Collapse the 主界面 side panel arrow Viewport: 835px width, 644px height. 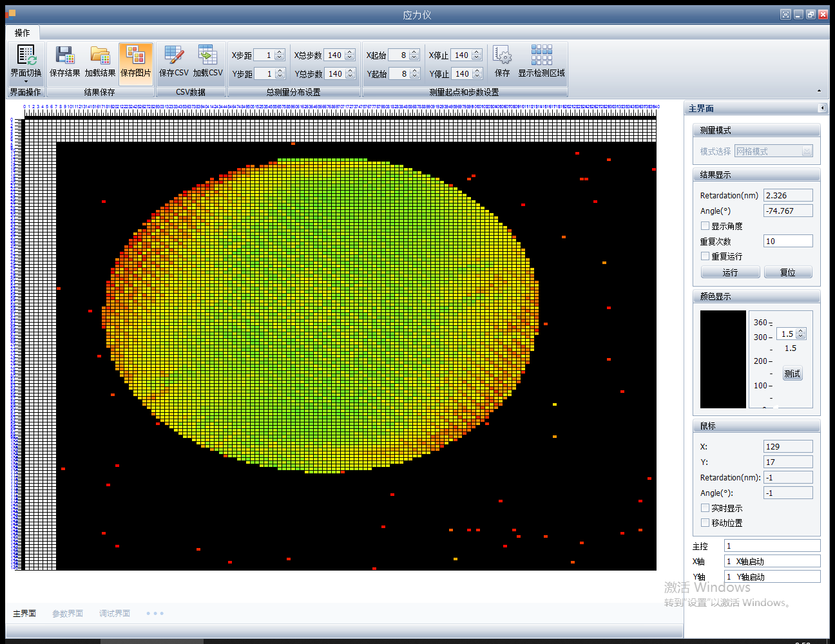[822, 108]
